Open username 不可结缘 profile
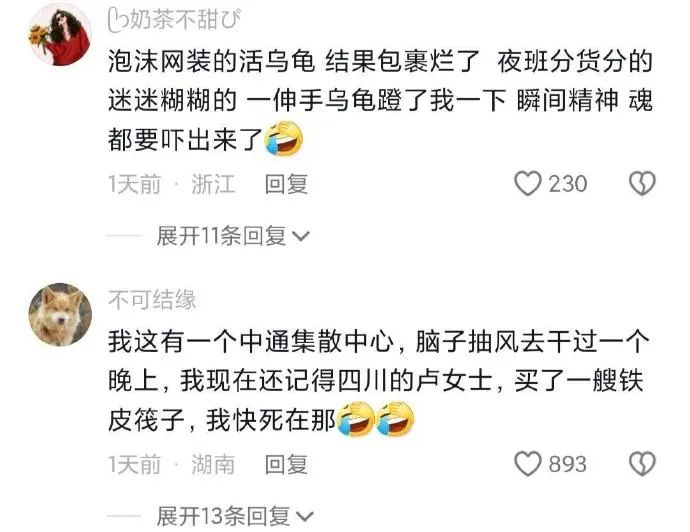The image size is (690, 532). 152,300
